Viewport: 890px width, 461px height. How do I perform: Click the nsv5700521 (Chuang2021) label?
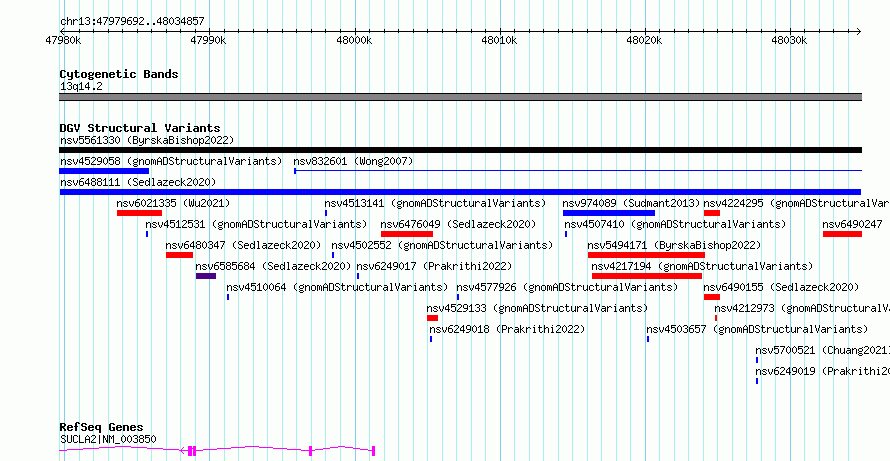tap(822, 350)
